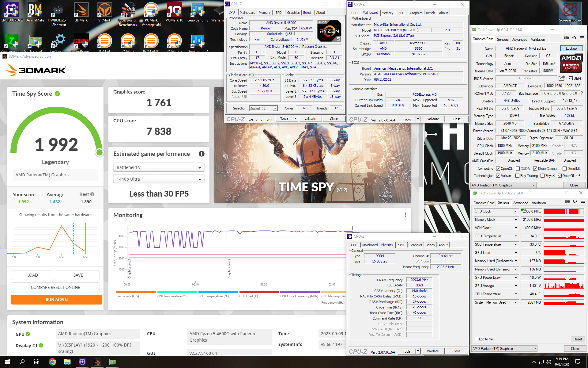Open the BenchMate desktop icon
The height and width of the screenshot is (368, 588).
click(x=35, y=12)
